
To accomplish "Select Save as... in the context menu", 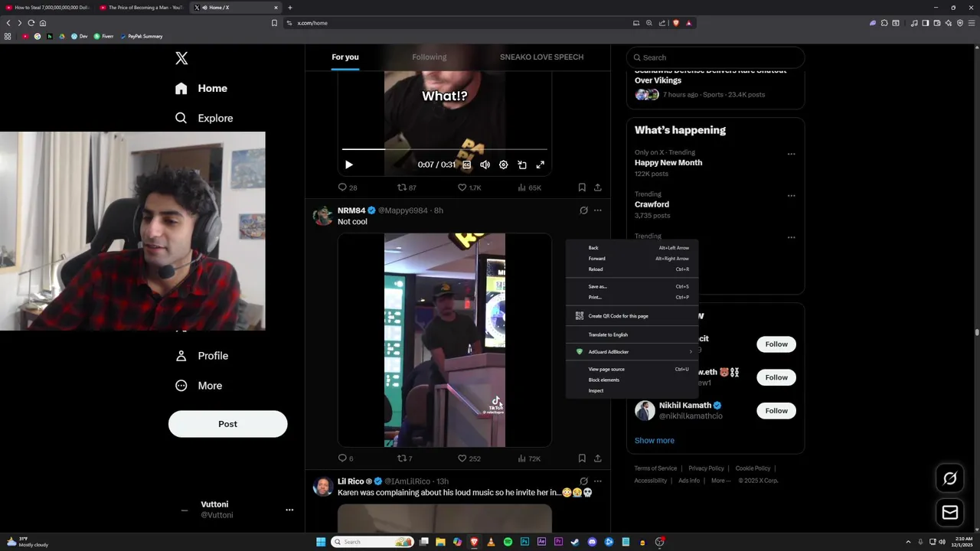I will pyautogui.click(x=632, y=286).
